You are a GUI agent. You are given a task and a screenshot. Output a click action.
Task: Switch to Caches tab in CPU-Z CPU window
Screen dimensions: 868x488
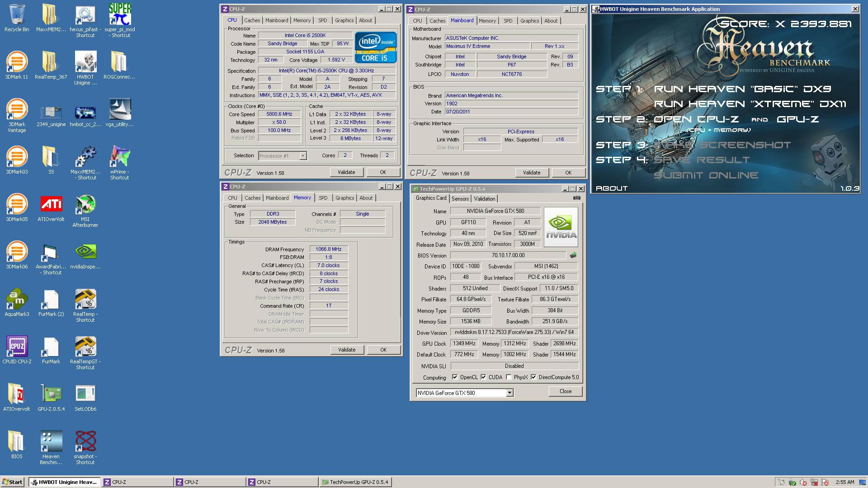[252, 20]
